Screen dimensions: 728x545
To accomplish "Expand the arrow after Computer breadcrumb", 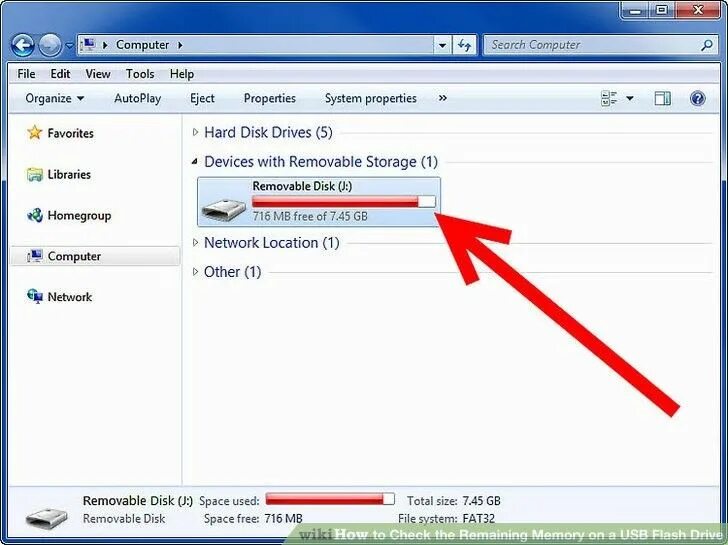I will coord(180,45).
